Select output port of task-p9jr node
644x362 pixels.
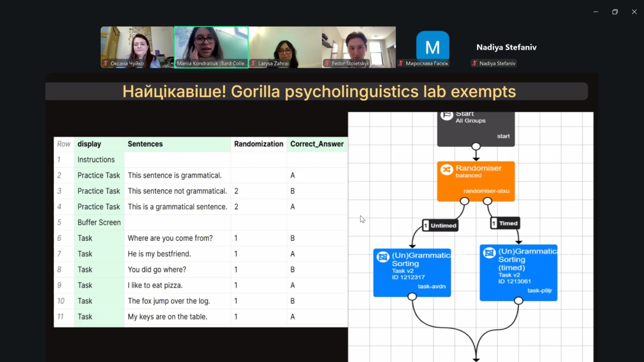click(518, 301)
